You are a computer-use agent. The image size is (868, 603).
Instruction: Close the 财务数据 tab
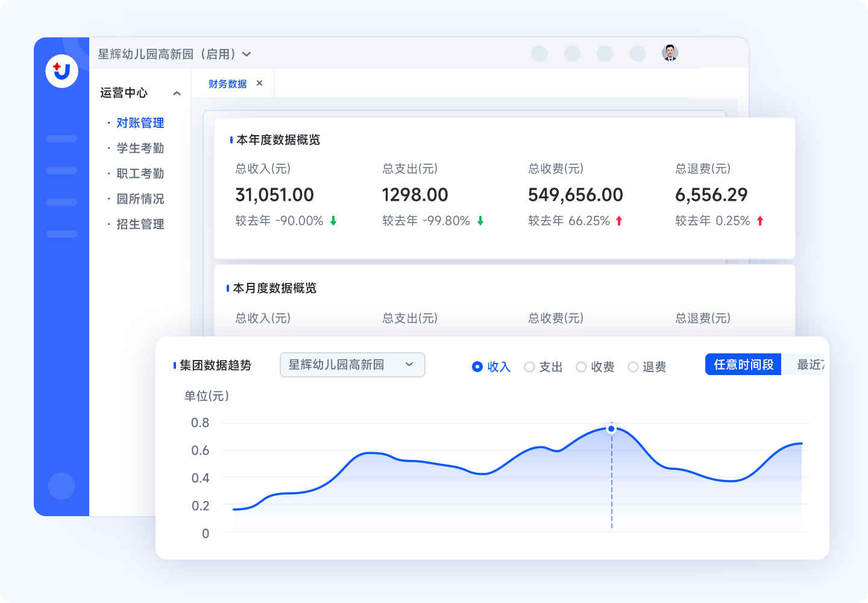pos(259,83)
